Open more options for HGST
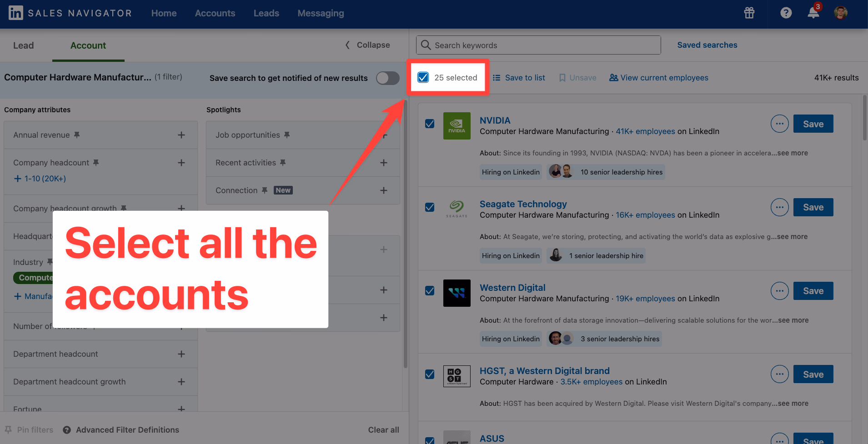868x444 pixels. [780, 374]
